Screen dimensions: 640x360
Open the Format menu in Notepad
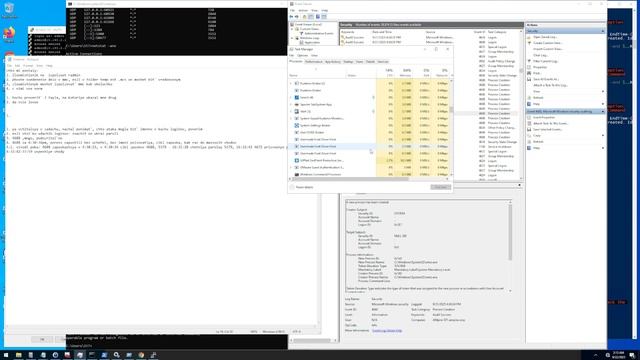(x=28, y=66)
